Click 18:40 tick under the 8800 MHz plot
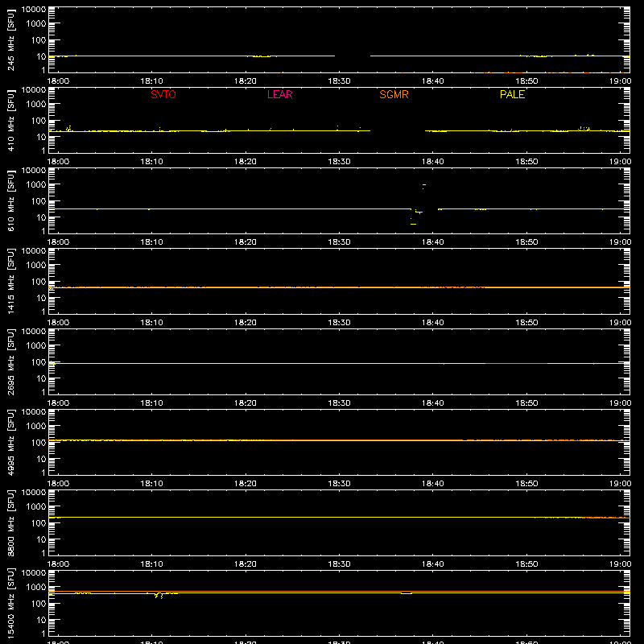The height and width of the screenshot is (644, 644). point(433,564)
